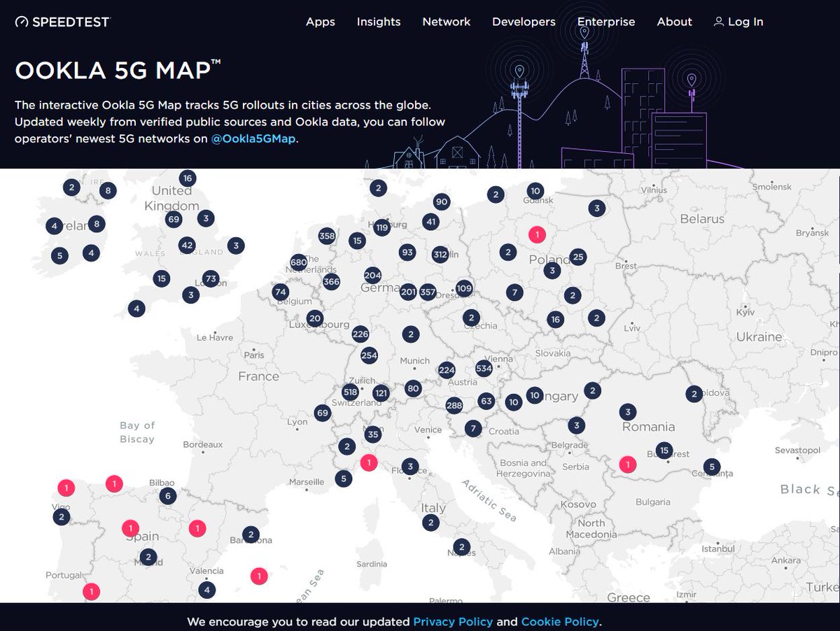Screen dimensions: 840x631
Task: Select the 109 cluster near Dresden
Action: (x=464, y=288)
